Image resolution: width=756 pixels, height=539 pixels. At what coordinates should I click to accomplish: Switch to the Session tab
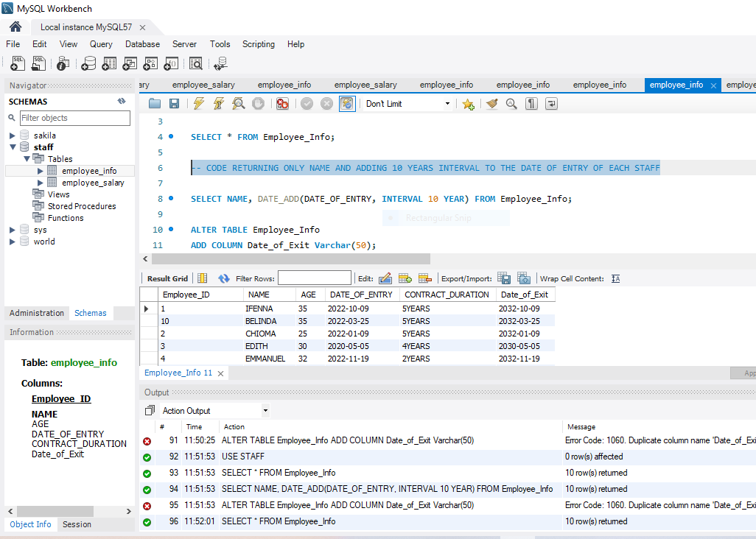click(77, 524)
